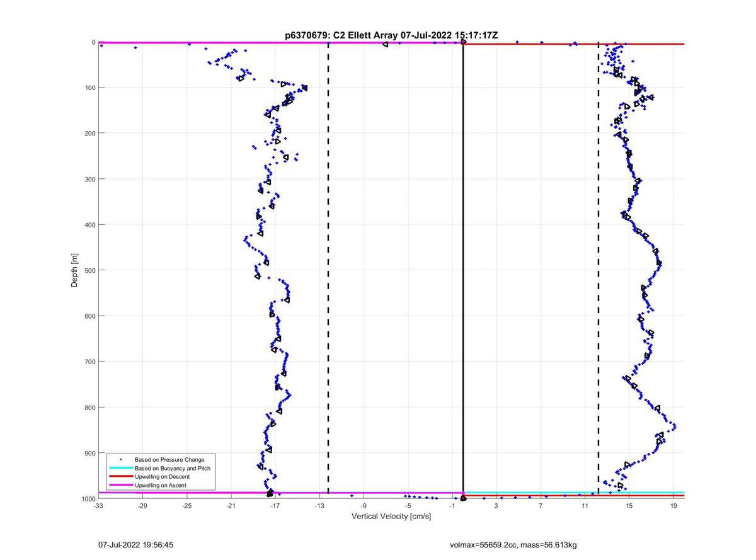This screenshot has width=756, height=560.
Task: Click legend entry 'Based on Pressure Change'
Action: 169,460
